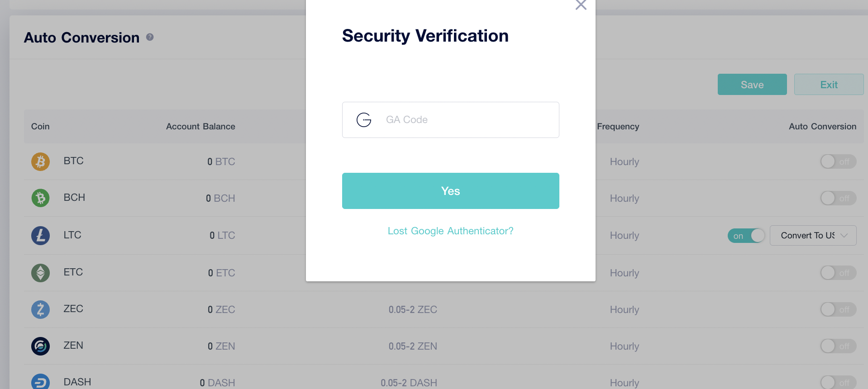Click the Ethereum Classic ETC icon
Image resolution: width=868 pixels, height=389 pixels.
(x=40, y=273)
